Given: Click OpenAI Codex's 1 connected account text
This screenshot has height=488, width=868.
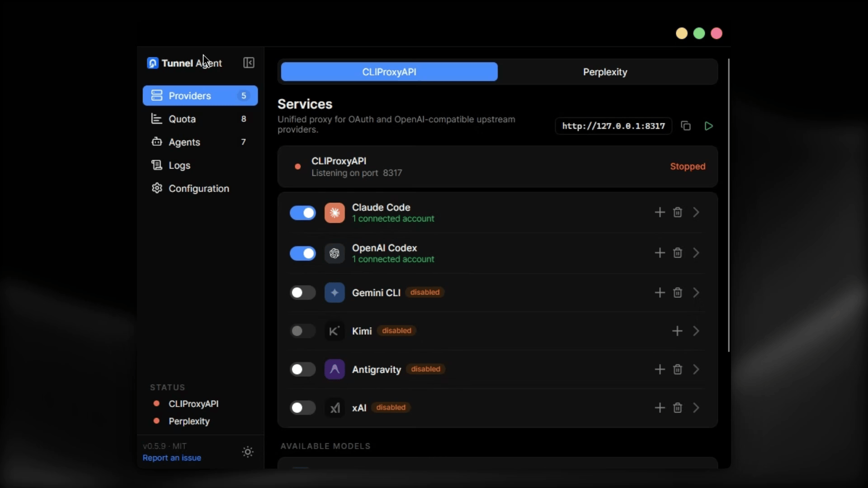Looking at the screenshot, I should click(393, 259).
